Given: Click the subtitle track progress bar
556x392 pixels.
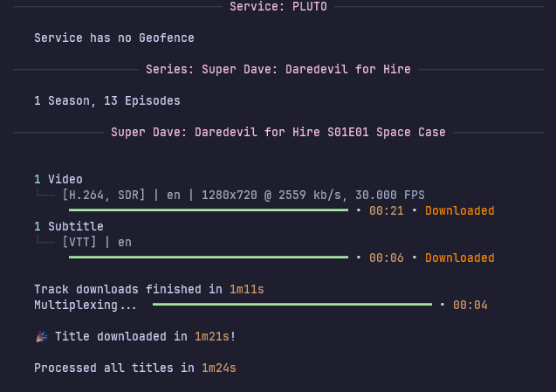Looking at the screenshot, I should pyautogui.click(x=208, y=258).
